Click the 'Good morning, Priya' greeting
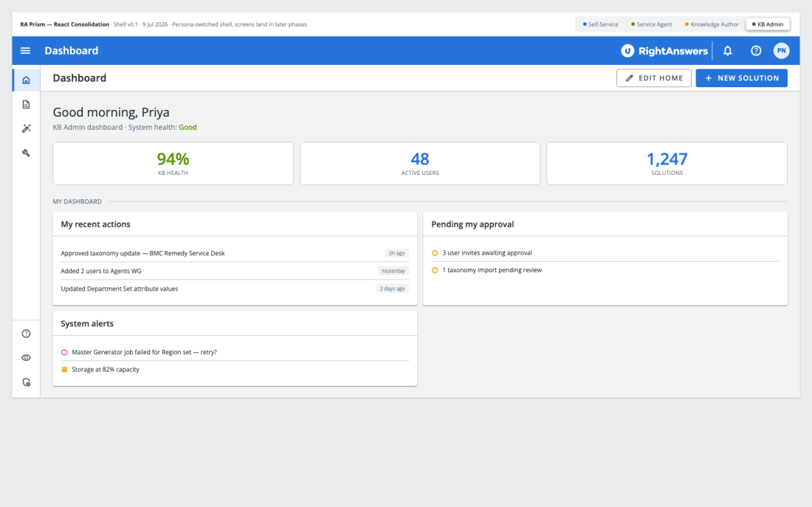 (x=111, y=112)
